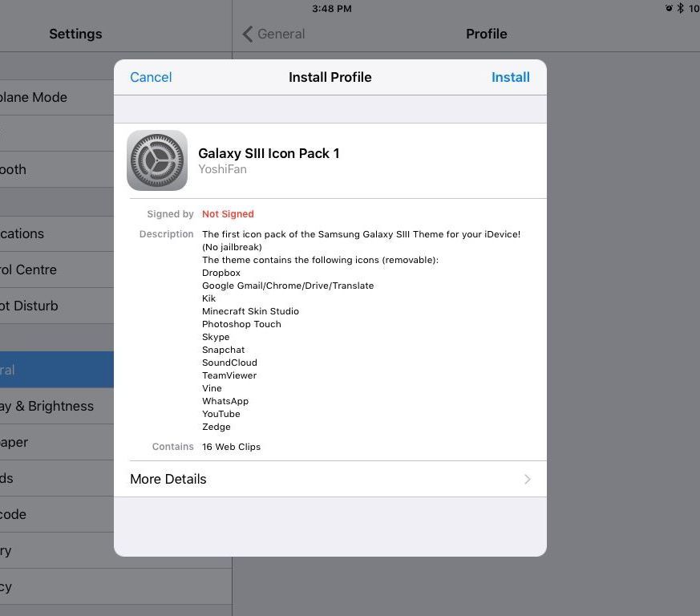The width and height of the screenshot is (700, 616).
Task: Open Notifications row in Settings sidebar
Action: (57, 233)
